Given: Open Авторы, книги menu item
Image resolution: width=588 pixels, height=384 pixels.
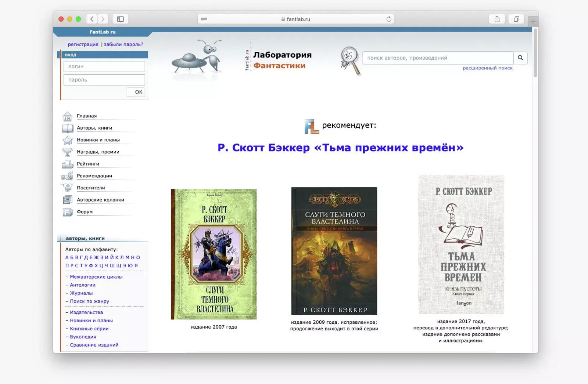Looking at the screenshot, I should coord(94,128).
